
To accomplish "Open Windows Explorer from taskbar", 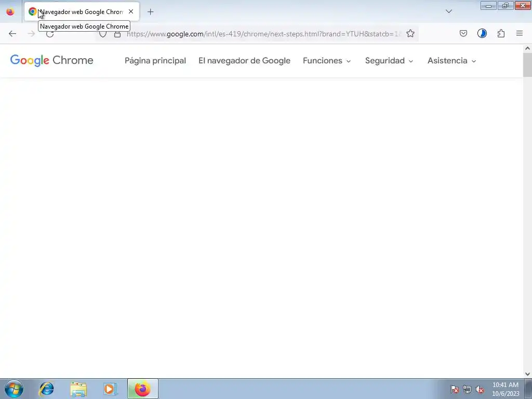I will (x=78, y=389).
